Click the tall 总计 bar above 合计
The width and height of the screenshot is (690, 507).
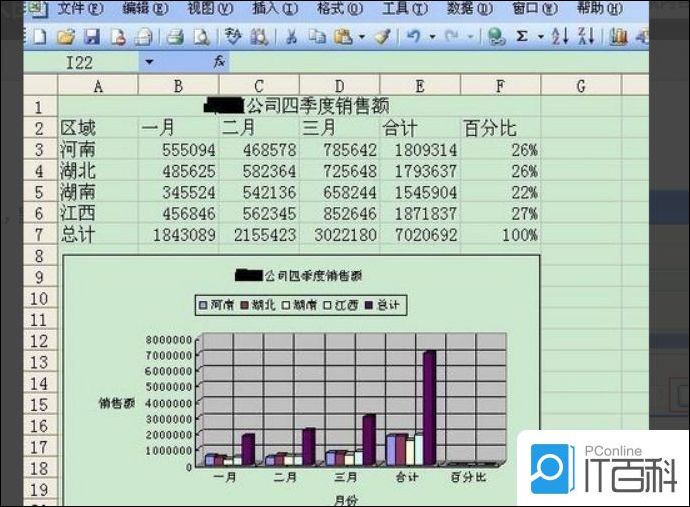[429, 408]
